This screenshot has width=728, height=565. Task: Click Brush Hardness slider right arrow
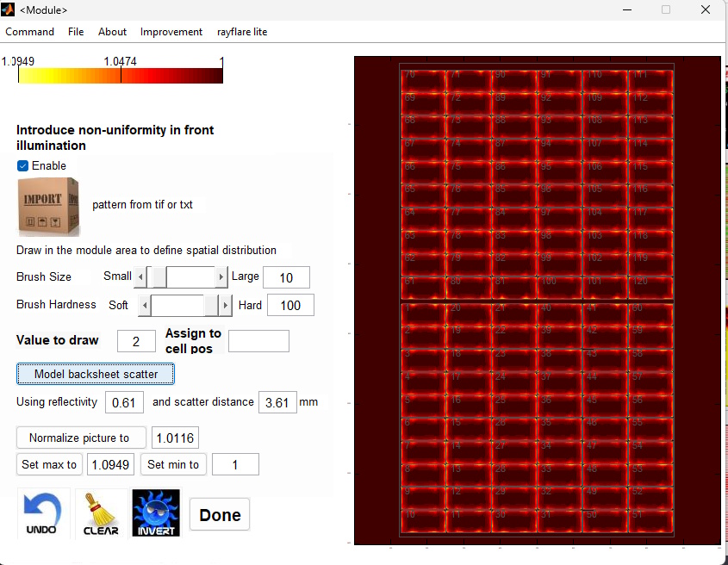[x=226, y=305]
